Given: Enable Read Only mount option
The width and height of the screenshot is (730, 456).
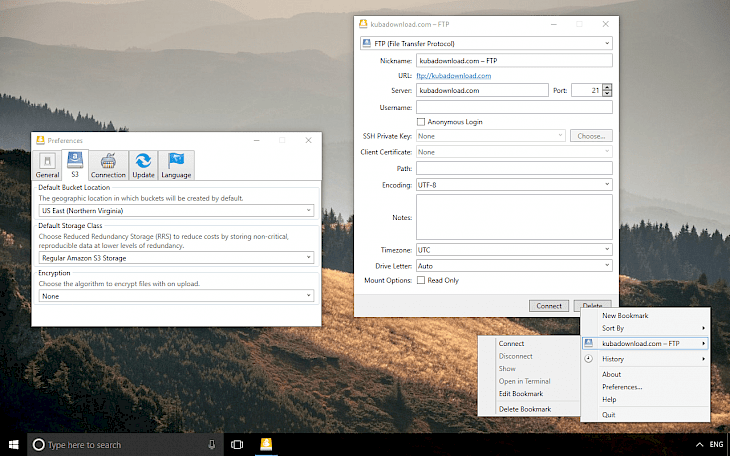Looking at the screenshot, I should (421, 280).
